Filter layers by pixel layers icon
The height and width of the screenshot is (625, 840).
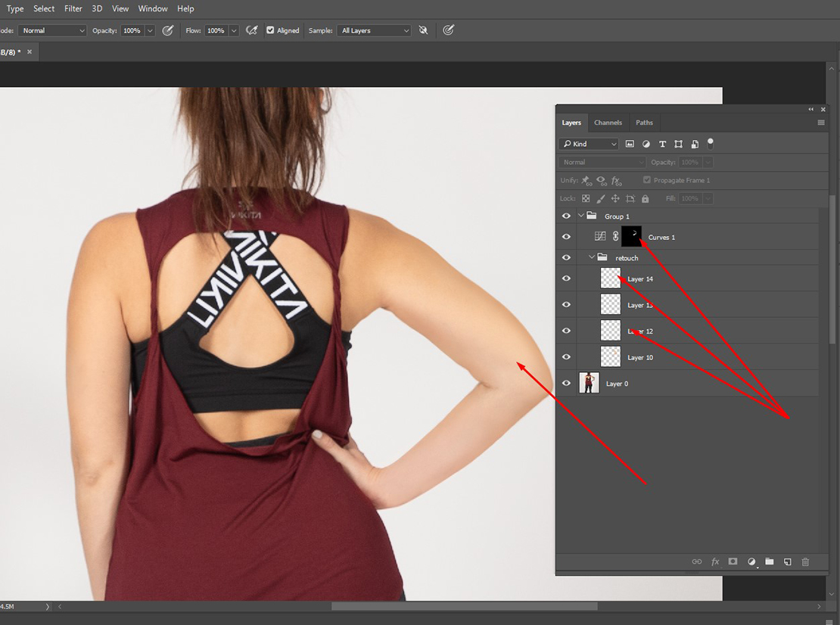click(630, 144)
